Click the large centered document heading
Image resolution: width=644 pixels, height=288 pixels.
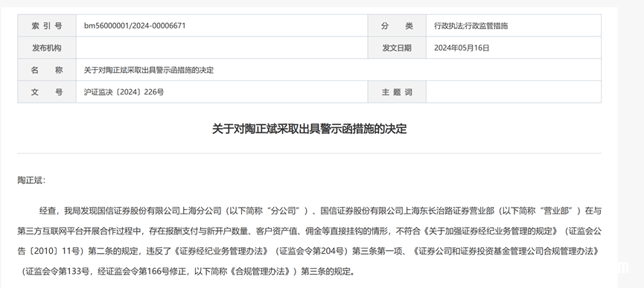pos(309,129)
